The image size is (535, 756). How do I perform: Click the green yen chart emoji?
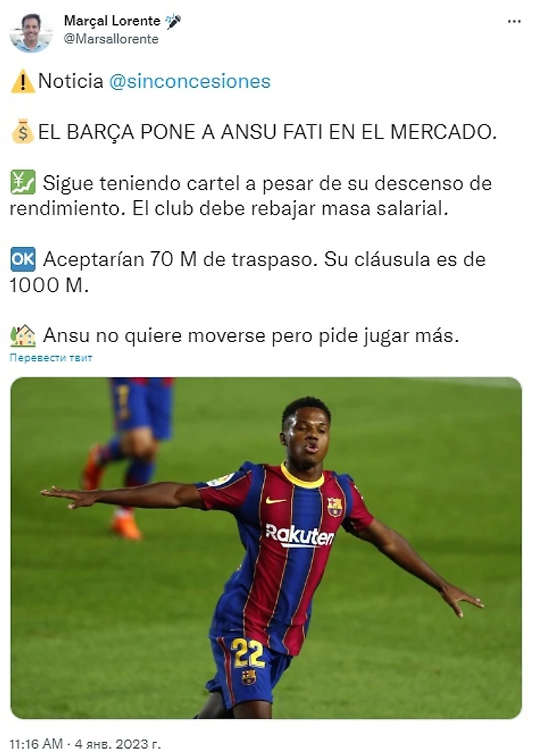tap(23, 182)
